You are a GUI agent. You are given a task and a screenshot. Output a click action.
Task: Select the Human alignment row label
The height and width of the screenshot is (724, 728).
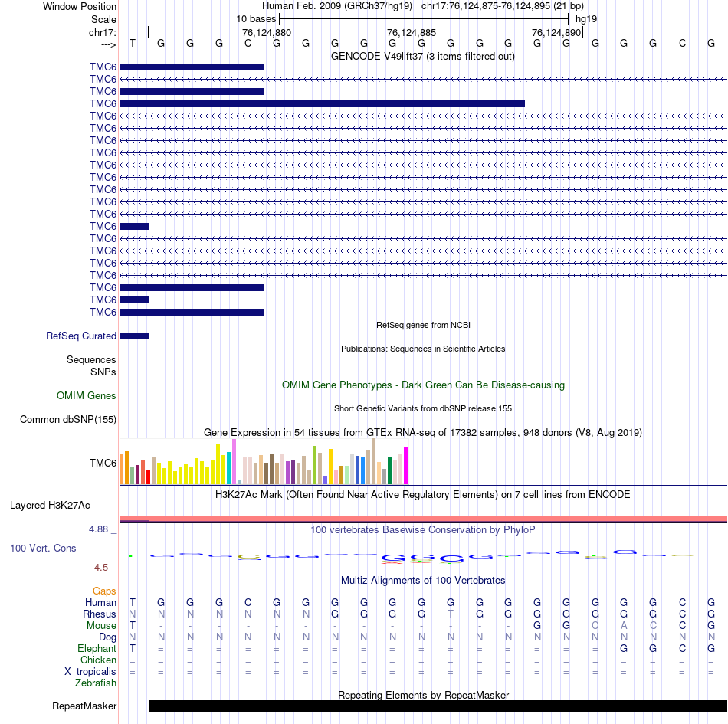pyautogui.click(x=100, y=602)
